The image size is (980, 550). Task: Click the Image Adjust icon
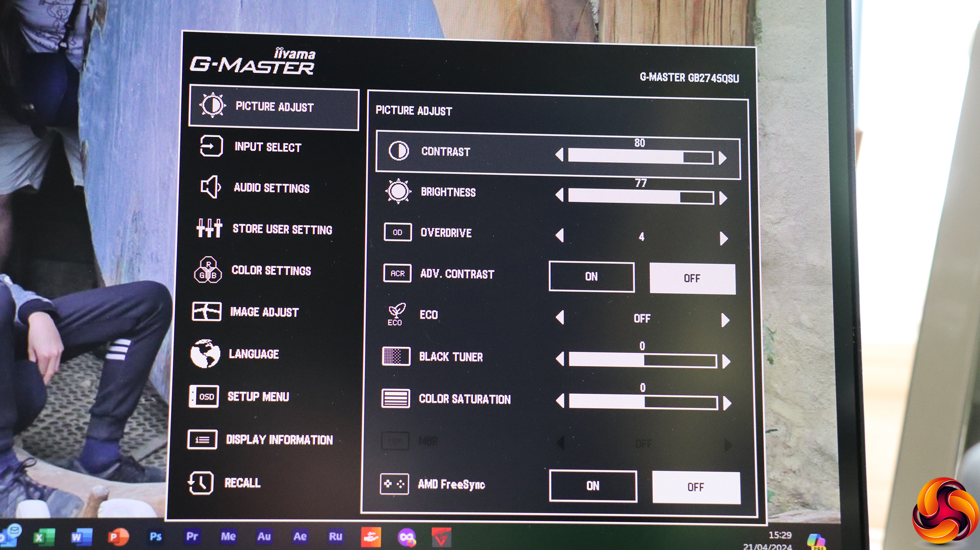click(206, 311)
